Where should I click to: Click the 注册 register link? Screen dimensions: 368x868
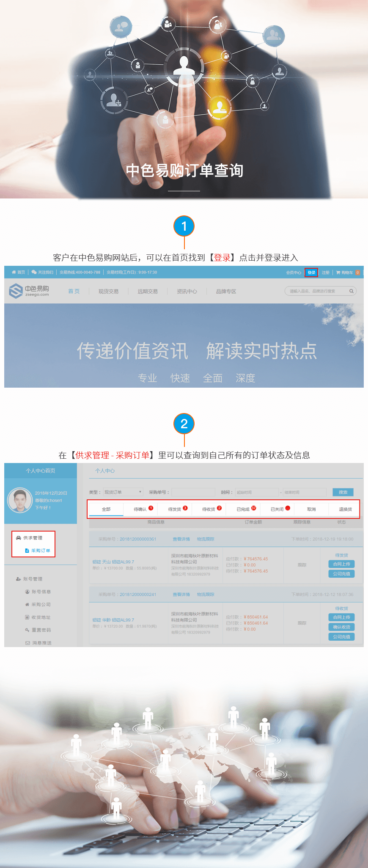tap(325, 273)
